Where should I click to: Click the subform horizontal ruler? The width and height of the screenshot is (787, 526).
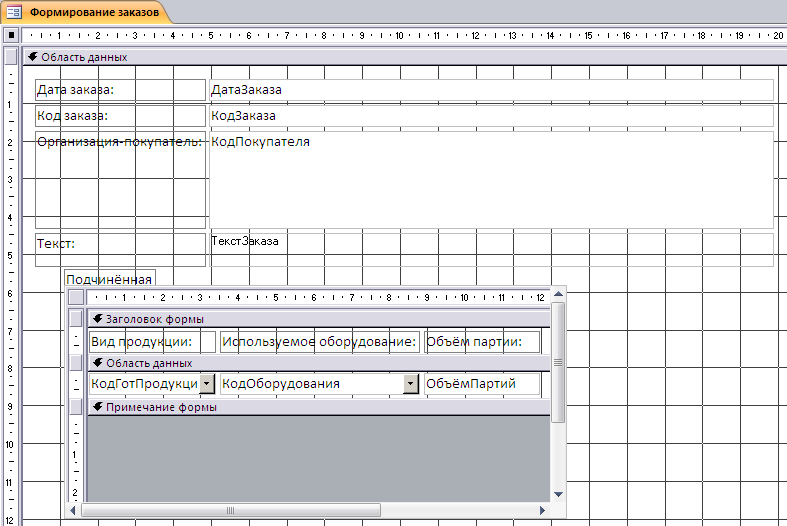319,297
